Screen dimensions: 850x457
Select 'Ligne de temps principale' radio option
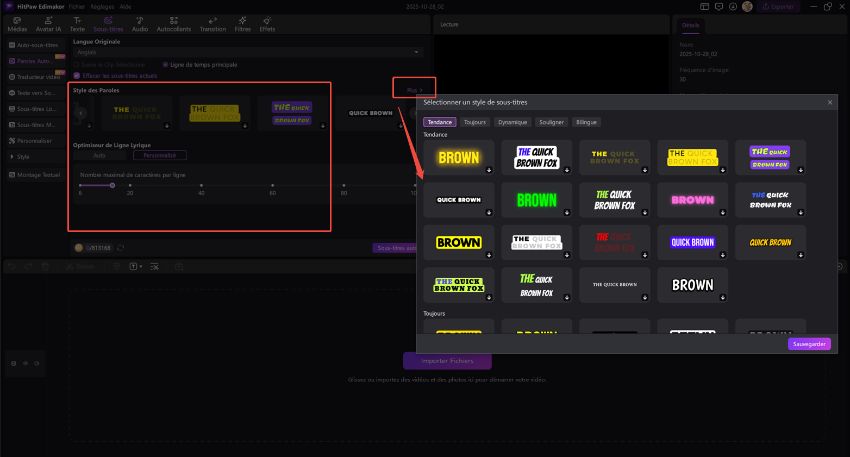(x=165, y=64)
